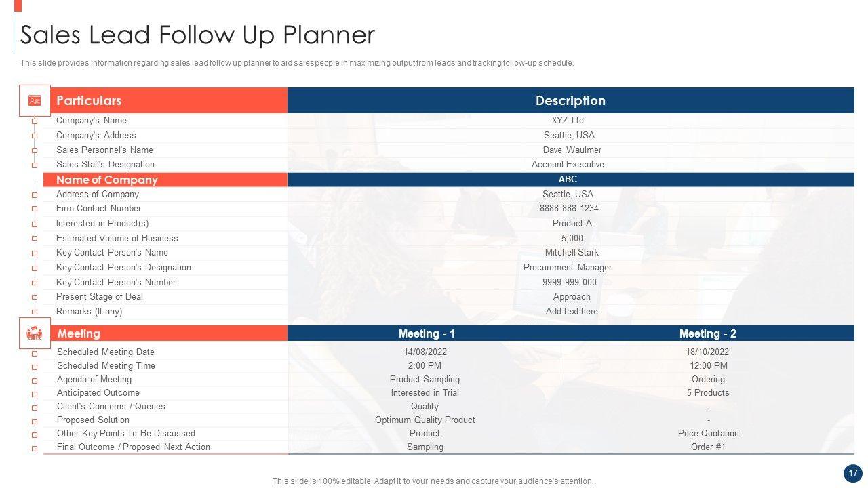Select the orange Name of Company header
Viewport: 868px width, 488px height.
coord(165,180)
